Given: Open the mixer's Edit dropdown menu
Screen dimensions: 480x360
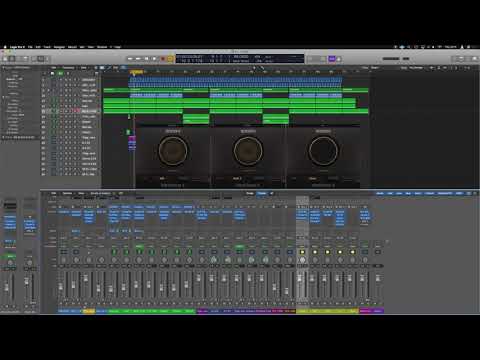Looking at the screenshot, I should click(54, 193).
